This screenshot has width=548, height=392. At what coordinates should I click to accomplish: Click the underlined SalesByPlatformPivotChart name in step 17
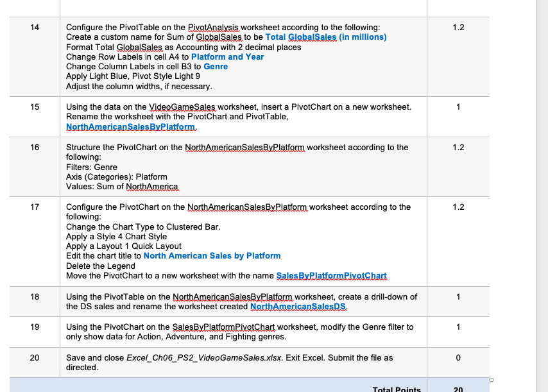click(332, 276)
